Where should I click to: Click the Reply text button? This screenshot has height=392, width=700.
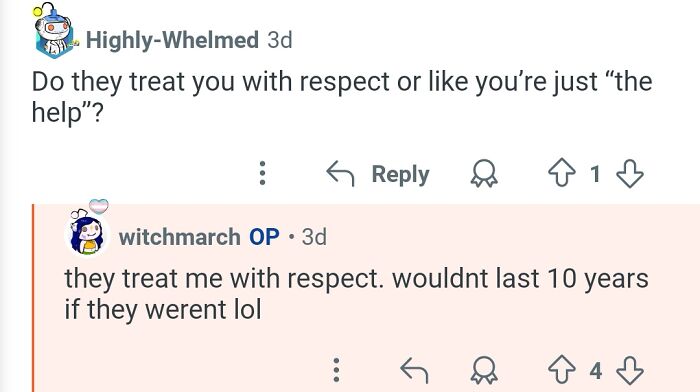[x=400, y=174]
